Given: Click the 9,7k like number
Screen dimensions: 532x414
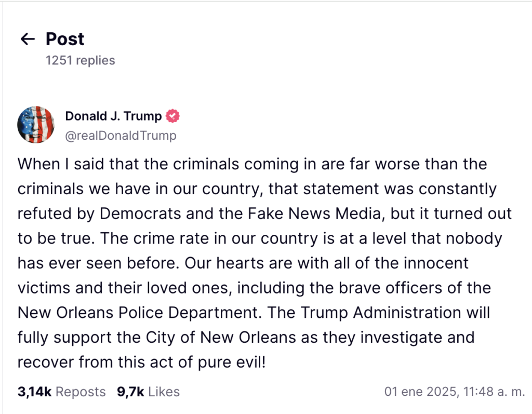Looking at the screenshot, I should [x=130, y=392].
